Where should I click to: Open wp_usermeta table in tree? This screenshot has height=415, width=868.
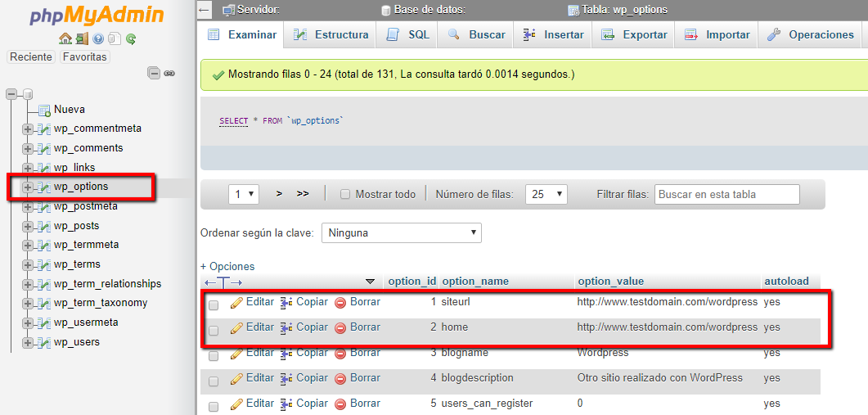[x=86, y=323]
